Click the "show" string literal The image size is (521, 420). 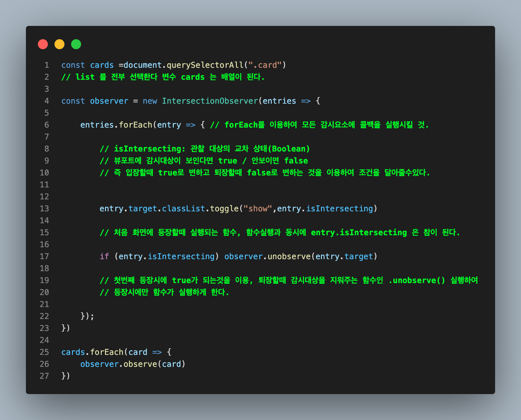click(258, 209)
